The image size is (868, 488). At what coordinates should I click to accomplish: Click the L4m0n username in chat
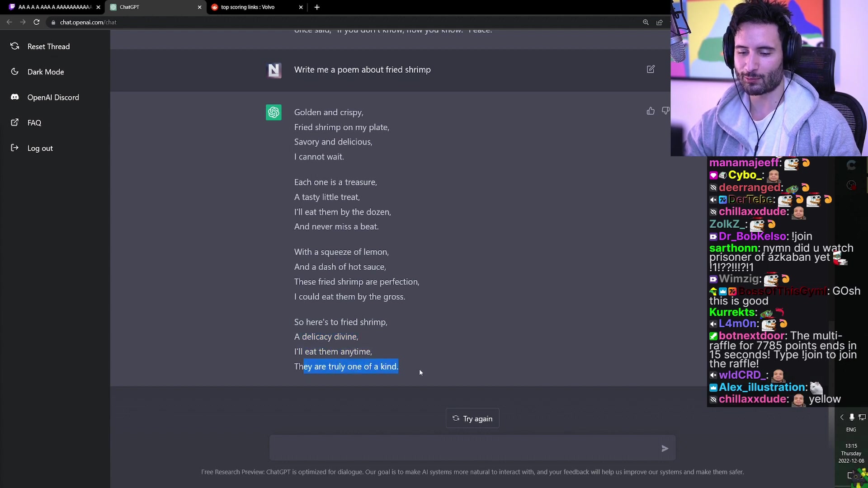point(737,324)
